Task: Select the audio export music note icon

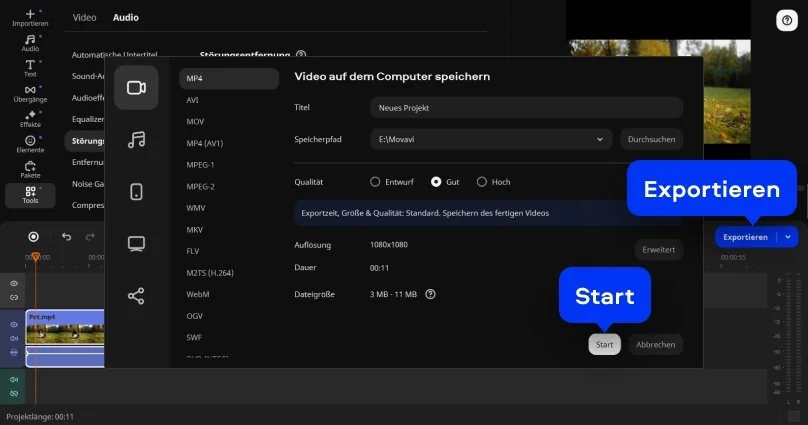Action: click(x=136, y=140)
